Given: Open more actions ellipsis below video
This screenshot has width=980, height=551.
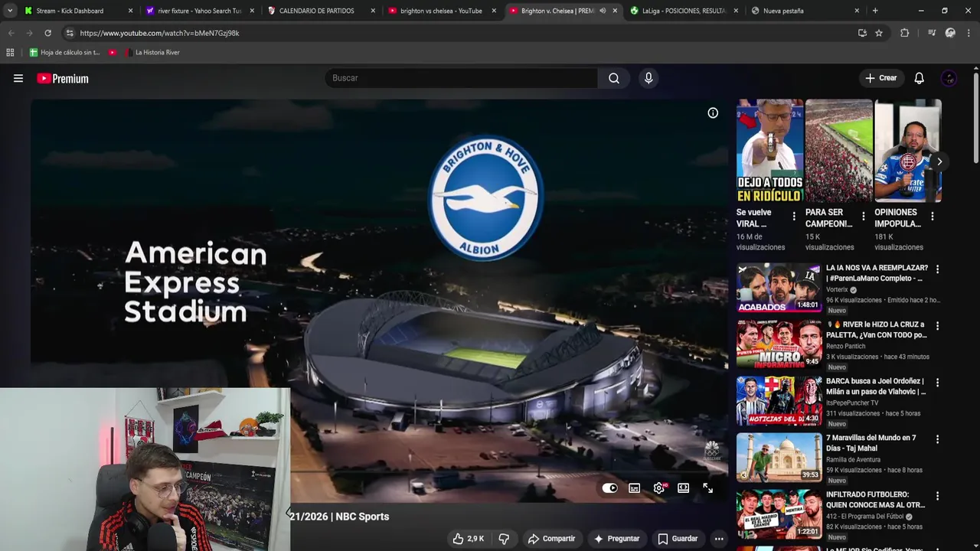Looking at the screenshot, I should (719, 539).
